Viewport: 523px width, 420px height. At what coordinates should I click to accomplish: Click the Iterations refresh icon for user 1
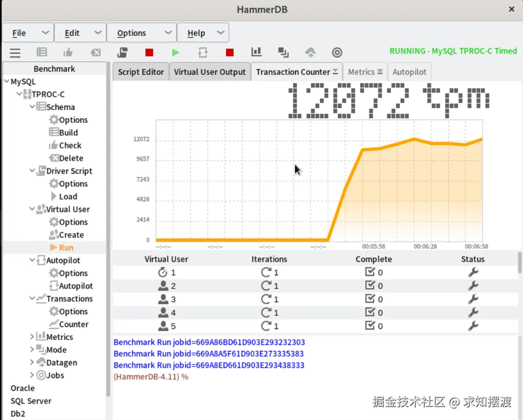(266, 273)
